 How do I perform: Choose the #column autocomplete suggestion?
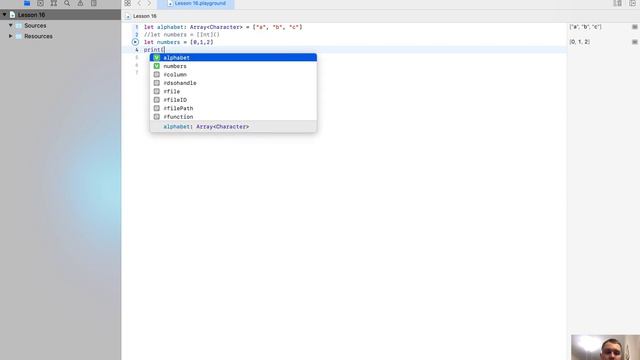tap(233, 75)
